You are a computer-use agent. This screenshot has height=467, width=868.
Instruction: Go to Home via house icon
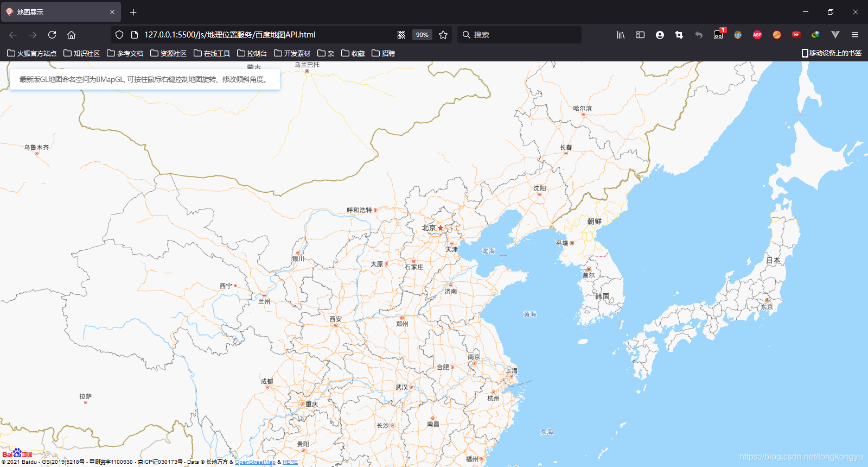coord(71,35)
